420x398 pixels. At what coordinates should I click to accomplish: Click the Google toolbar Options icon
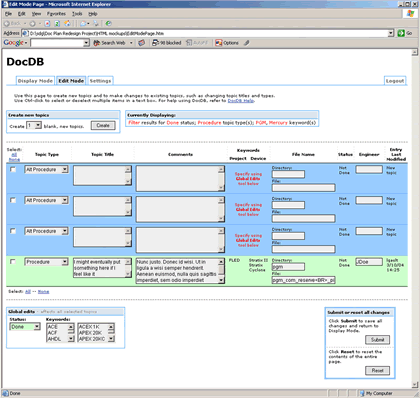click(218, 43)
